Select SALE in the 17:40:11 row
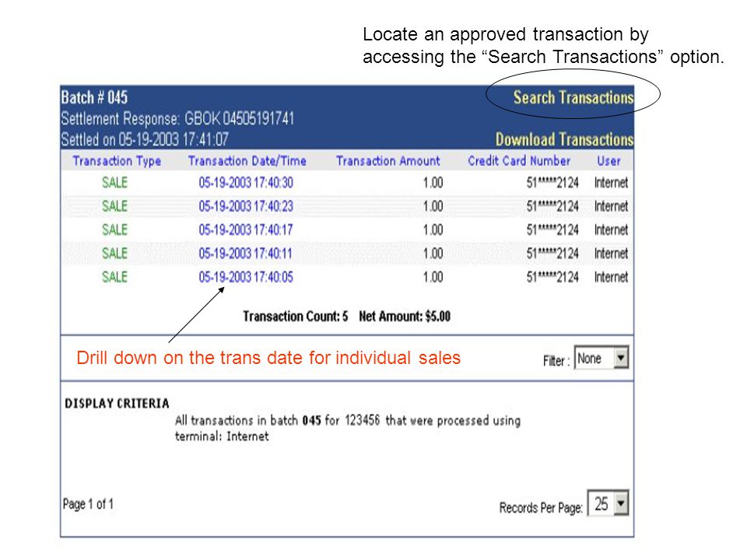The image size is (747, 560). [115, 254]
